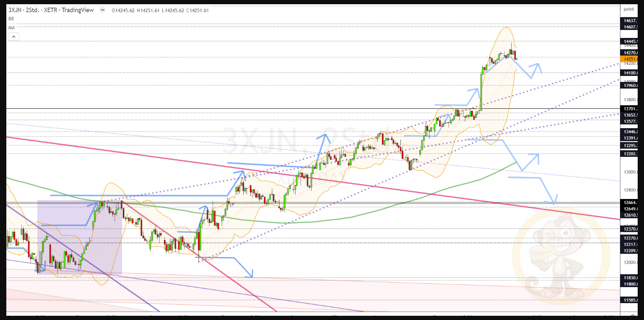Click the 12209 price level label

pos(630,251)
